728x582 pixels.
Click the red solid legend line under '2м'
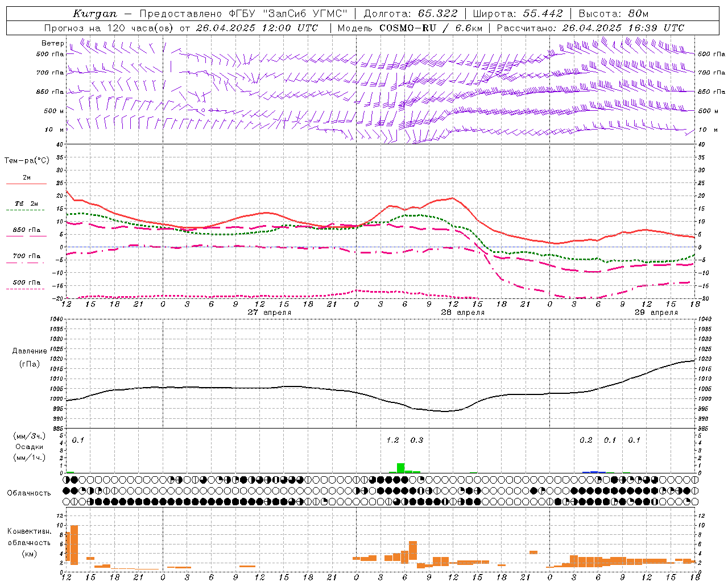coord(26,184)
